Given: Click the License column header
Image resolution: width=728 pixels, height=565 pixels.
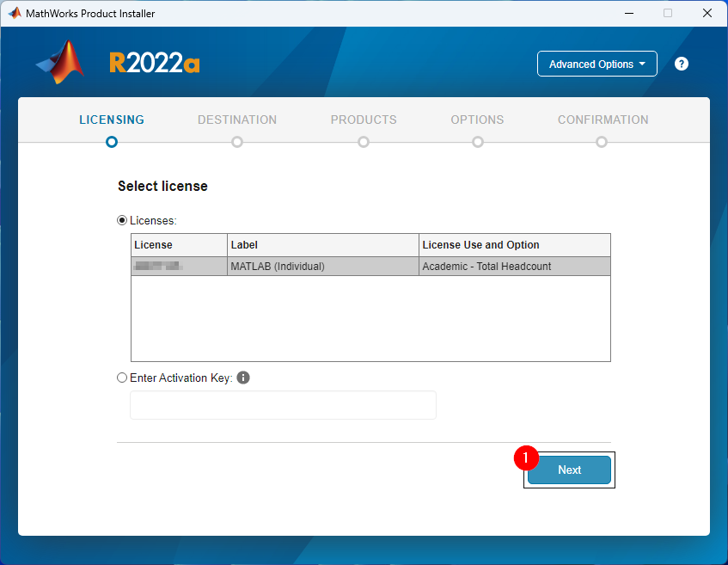Looking at the screenshot, I should [x=180, y=245].
